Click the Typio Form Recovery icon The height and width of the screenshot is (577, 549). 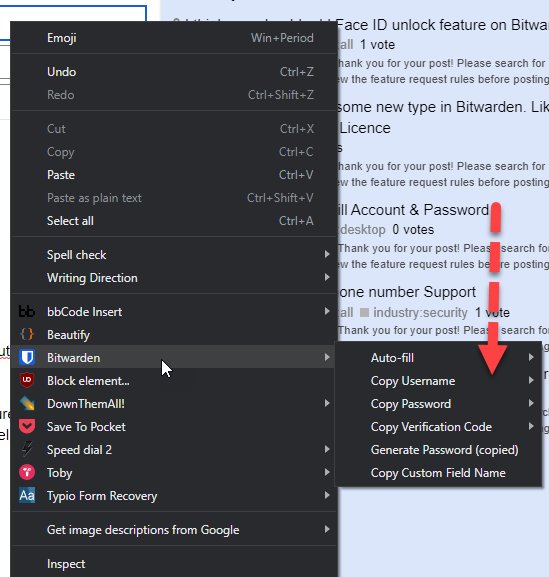tap(27, 495)
